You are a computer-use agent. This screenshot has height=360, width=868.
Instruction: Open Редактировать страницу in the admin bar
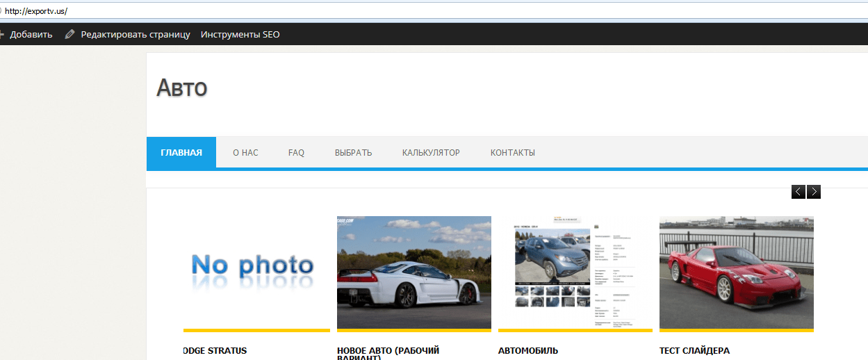point(136,34)
